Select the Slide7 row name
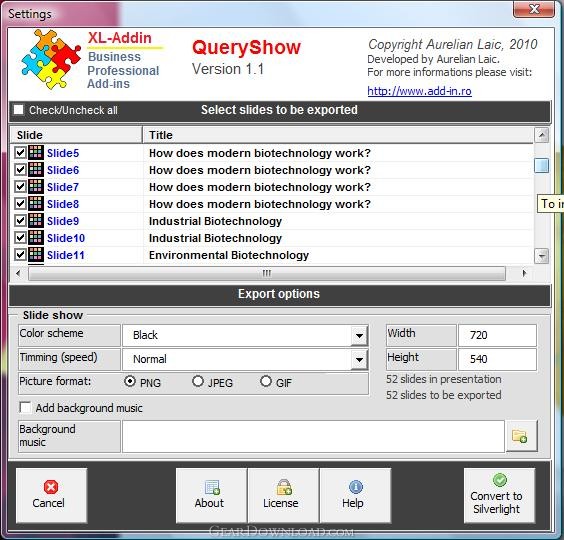 63,187
